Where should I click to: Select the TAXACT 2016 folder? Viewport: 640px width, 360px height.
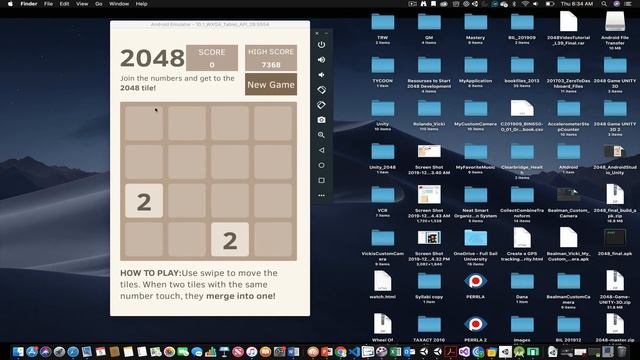point(429,325)
